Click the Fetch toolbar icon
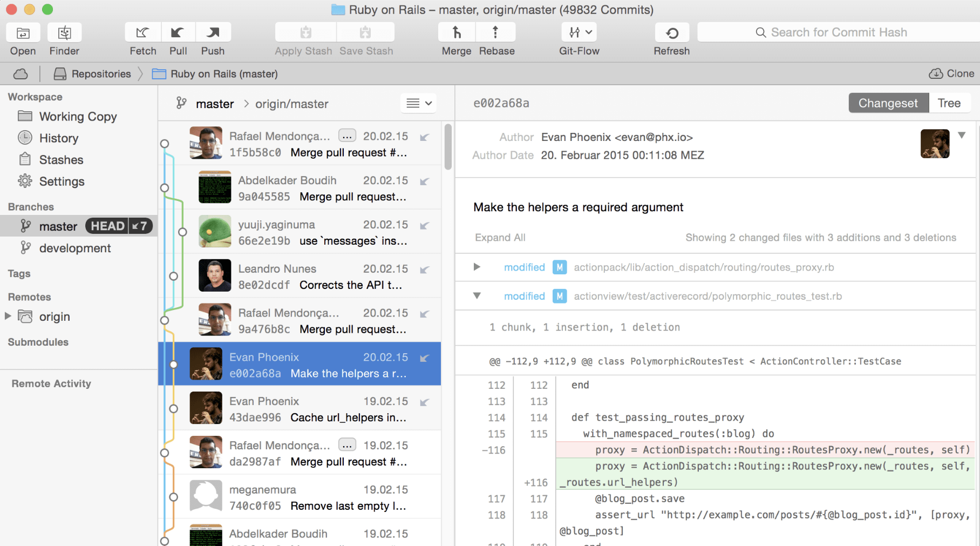 [x=142, y=33]
